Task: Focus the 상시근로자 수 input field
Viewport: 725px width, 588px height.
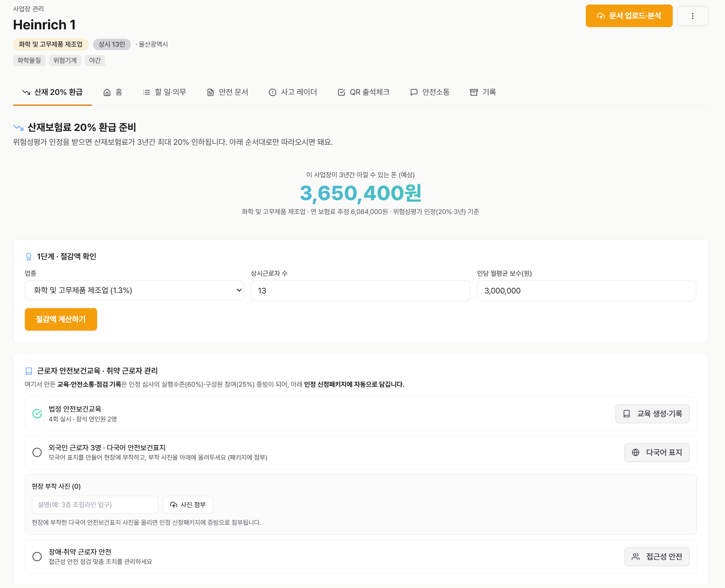Action: (x=360, y=291)
